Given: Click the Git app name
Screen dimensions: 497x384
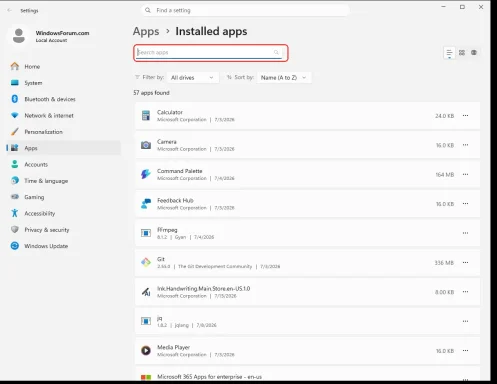Looking at the screenshot, I should tap(161, 259).
